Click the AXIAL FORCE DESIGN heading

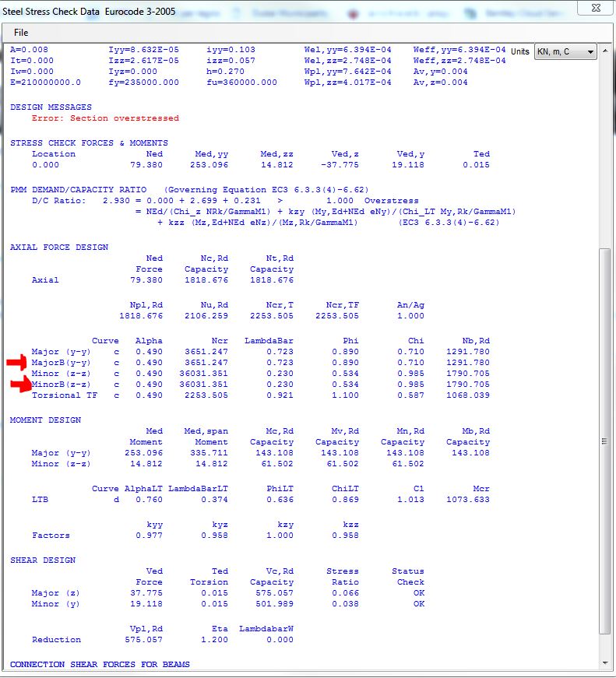click(x=59, y=248)
